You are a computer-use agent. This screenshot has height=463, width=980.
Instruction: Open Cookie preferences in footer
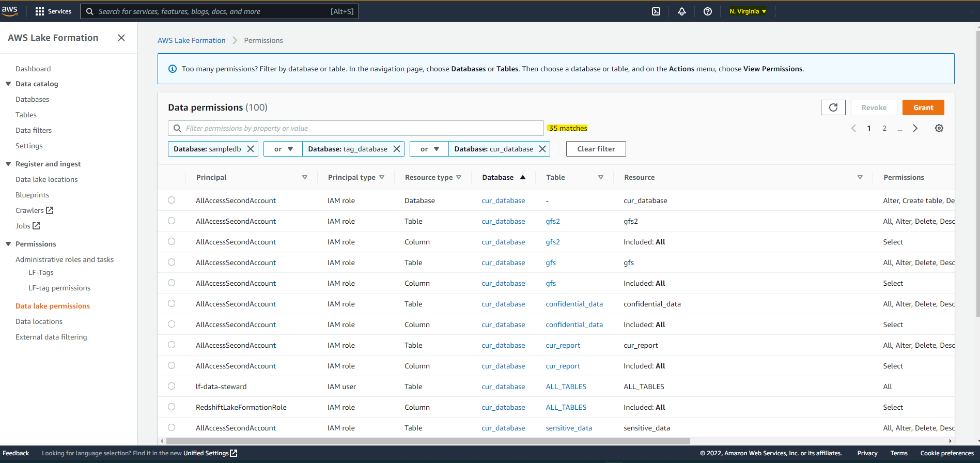coord(947,453)
